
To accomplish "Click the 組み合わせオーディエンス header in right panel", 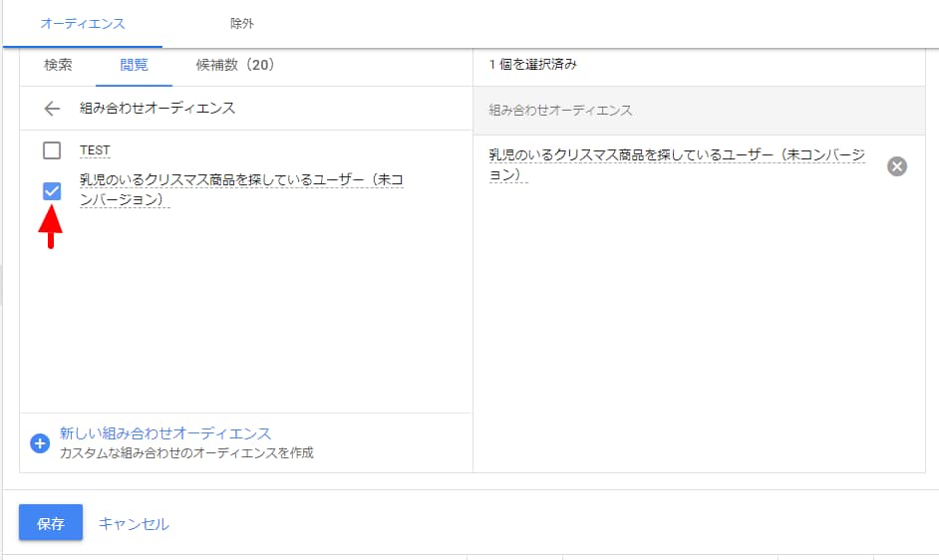I will tap(560, 110).
